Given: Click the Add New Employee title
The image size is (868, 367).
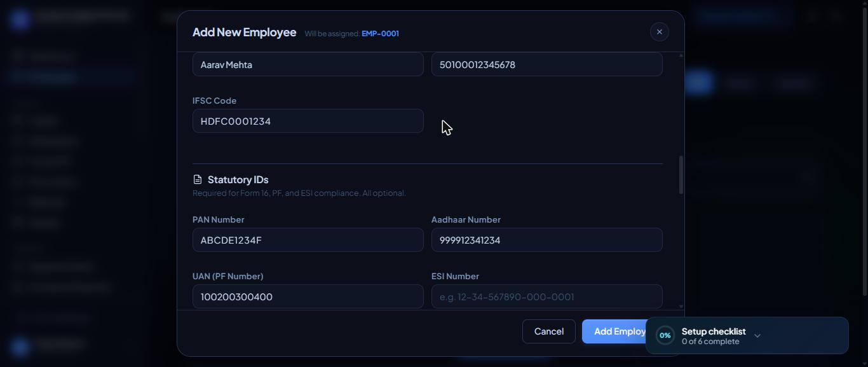Looking at the screenshot, I should point(245,32).
